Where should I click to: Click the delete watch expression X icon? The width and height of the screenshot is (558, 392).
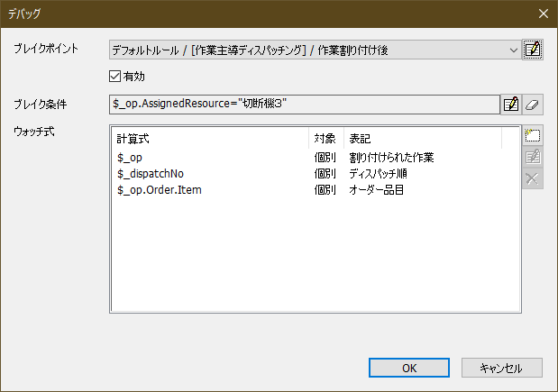[x=533, y=178]
